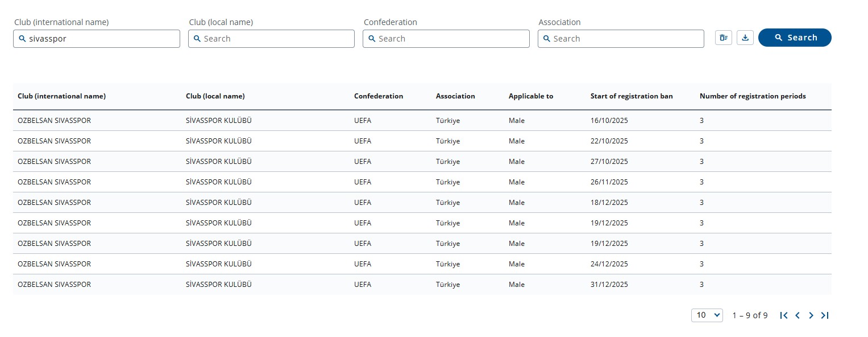The width and height of the screenshot is (868, 337).
Task: Jump to the last results page
Action: [825, 315]
